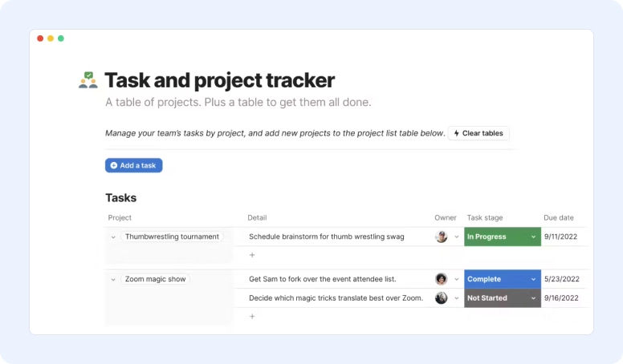623x364 pixels.
Task: Add row under Thumbwrestling tournament with plus
Action: (x=252, y=255)
